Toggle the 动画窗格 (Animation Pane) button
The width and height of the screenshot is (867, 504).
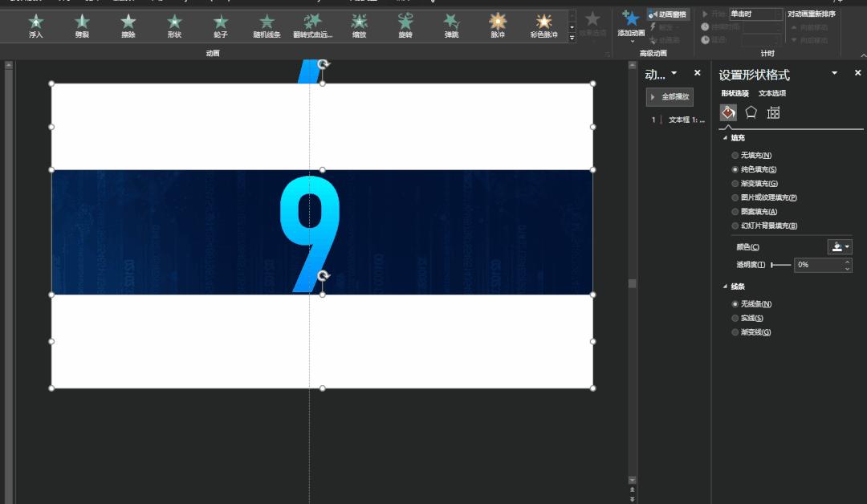[x=669, y=14]
